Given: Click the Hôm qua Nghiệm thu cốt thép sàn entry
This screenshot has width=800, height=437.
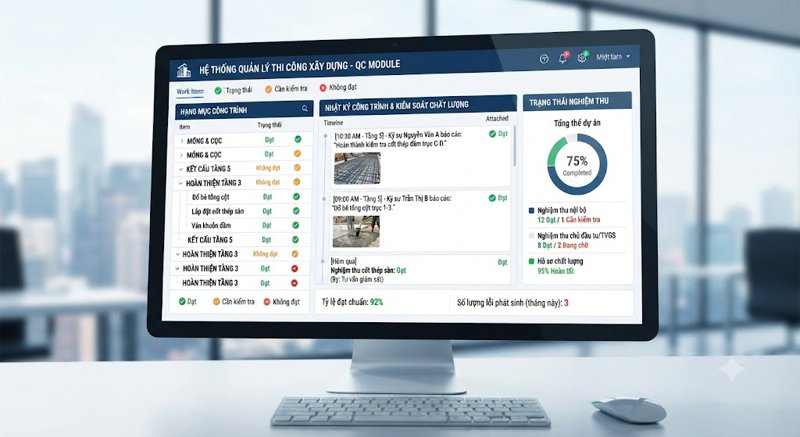Looking at the screenshot, I should (x=368, y=270).
